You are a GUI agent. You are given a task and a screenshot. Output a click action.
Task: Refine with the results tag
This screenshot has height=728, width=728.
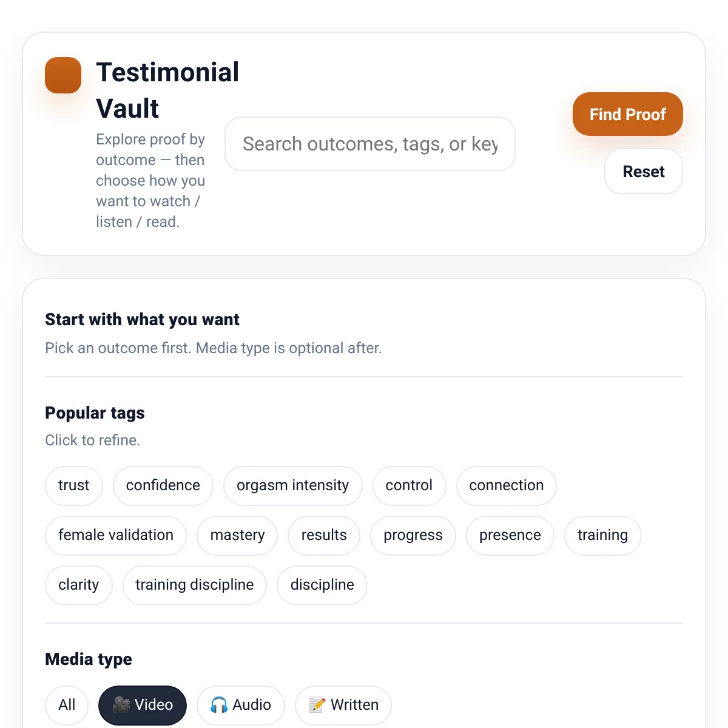pyautogui.click(x=324, y=535)
